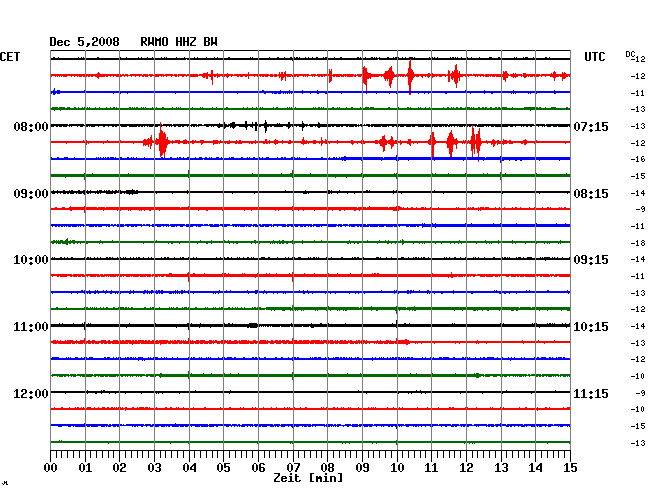Screen dimensions: 650x494
Task: Click the DC value -16
Action: (x=638, y=159)
